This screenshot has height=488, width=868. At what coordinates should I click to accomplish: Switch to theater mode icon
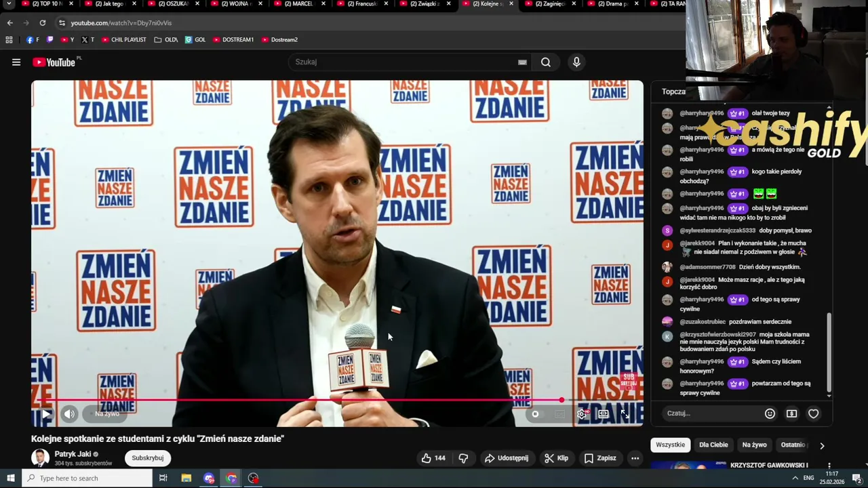pos(603,413)
